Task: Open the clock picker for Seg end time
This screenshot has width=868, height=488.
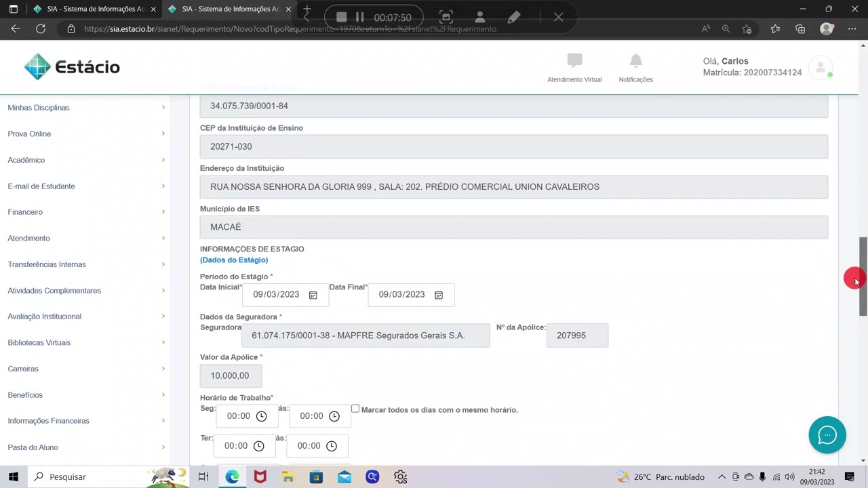Action: 334,416
